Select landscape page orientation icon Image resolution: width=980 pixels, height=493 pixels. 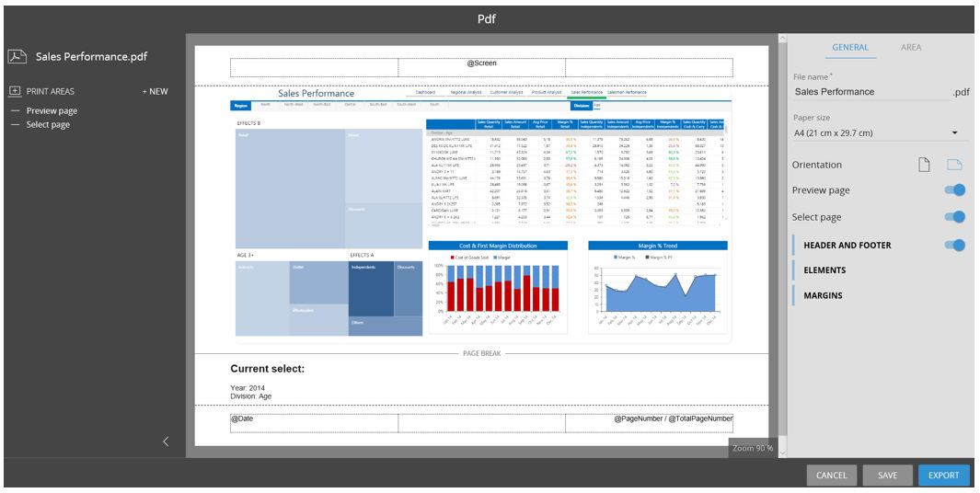953,165
